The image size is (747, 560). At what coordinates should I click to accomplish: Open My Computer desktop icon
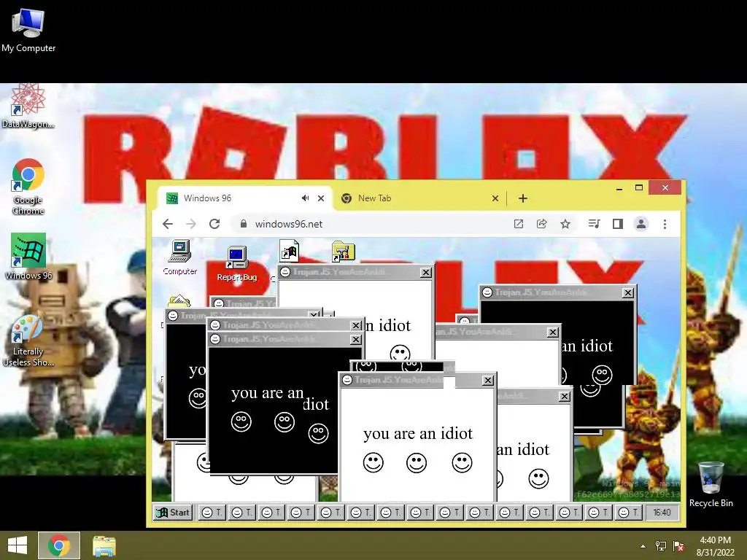pos(28,30)
